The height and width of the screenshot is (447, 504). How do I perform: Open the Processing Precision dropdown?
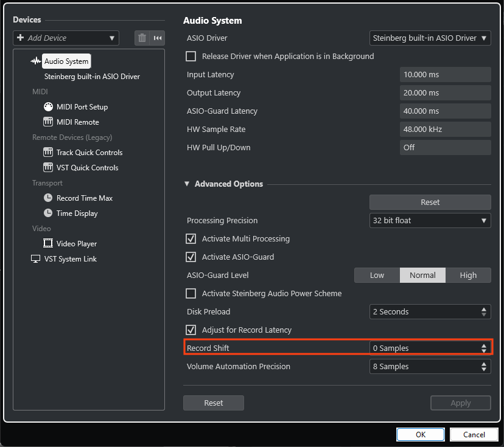(x=430, y=221)
